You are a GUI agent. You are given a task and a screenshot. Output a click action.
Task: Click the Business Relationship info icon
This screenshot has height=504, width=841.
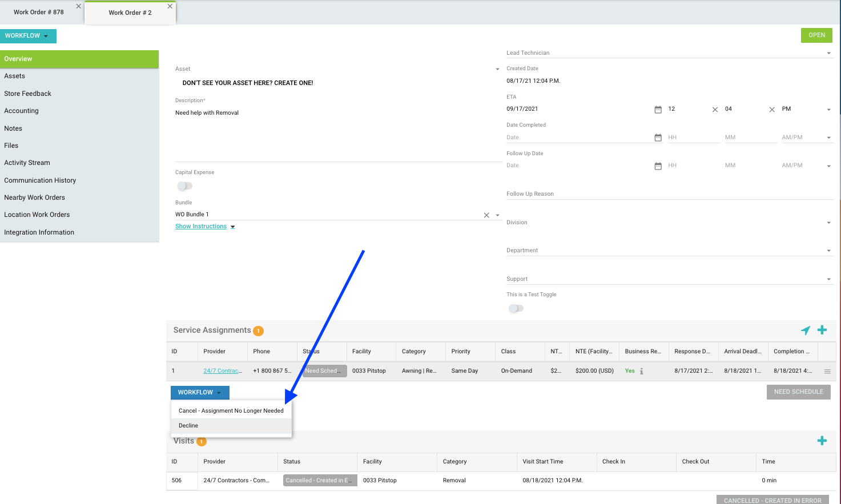tap(642, 371)
